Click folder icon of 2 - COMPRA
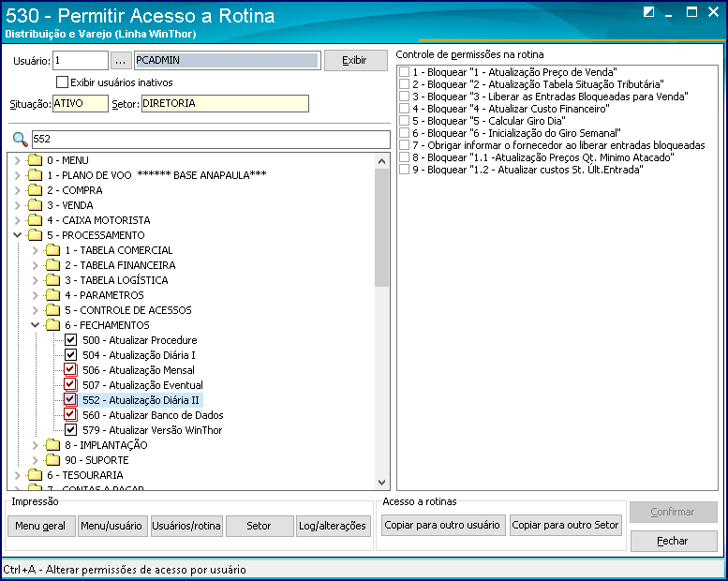728x581 pixels. pos(35,190)
